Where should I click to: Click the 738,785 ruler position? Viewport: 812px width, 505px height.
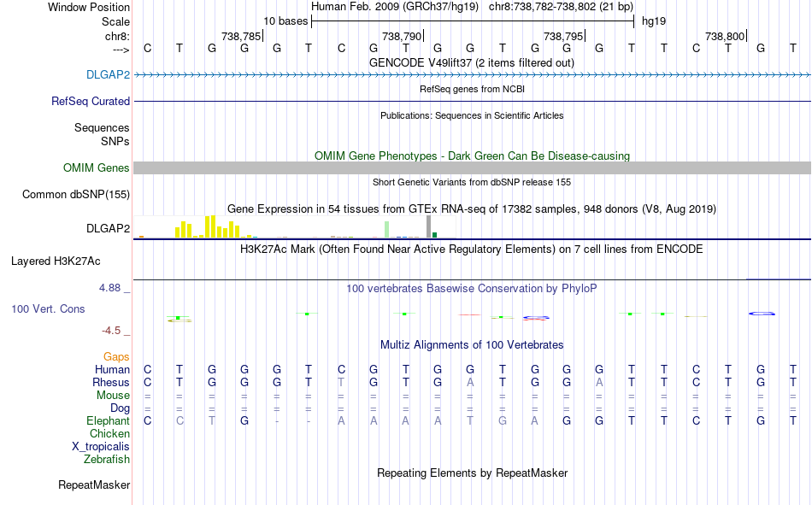point(241,36)
